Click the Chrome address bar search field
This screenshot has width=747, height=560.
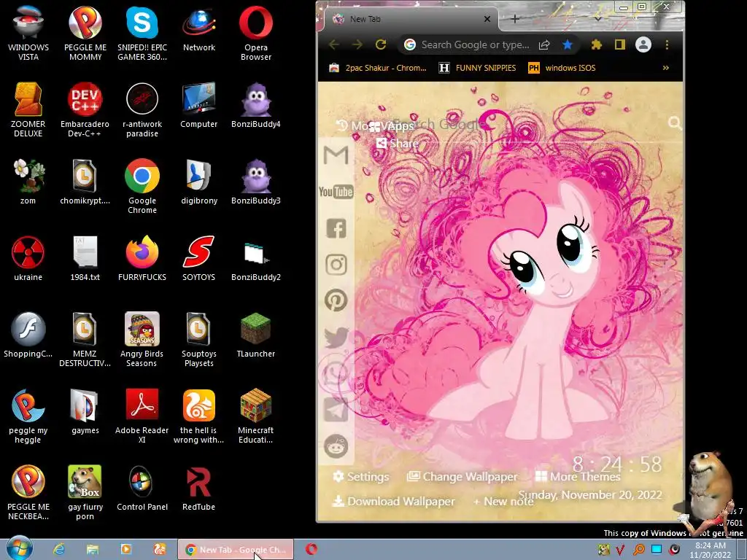(475, 44)
